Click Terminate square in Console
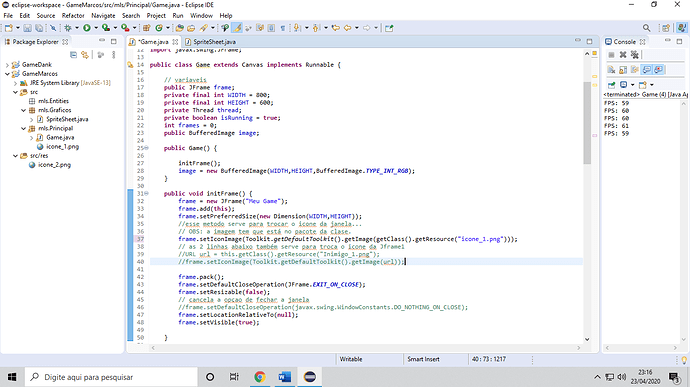690x387 pixels. tap(611, 55)
